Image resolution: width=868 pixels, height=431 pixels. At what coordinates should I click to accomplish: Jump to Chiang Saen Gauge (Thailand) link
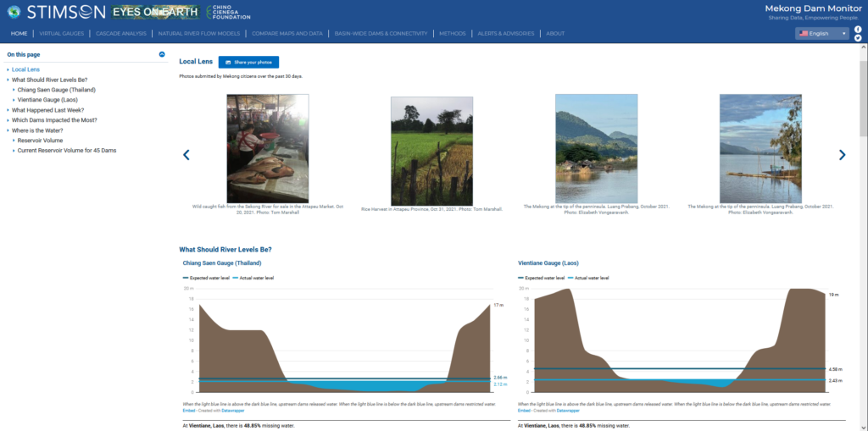tap(56, 90)
